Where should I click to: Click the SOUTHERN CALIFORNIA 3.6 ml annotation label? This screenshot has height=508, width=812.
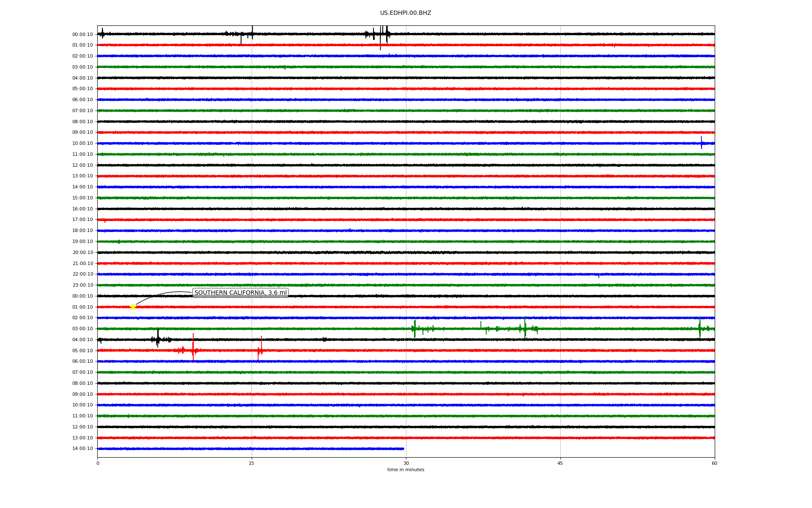coord(240,293)
